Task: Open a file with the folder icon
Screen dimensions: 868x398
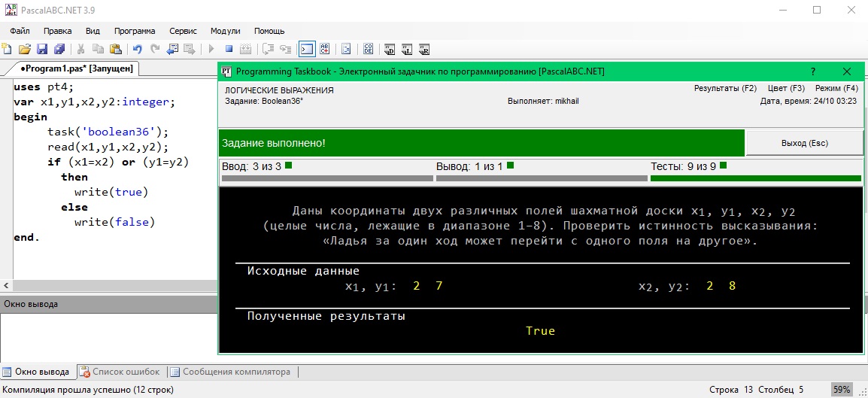Action: point(25,50)
